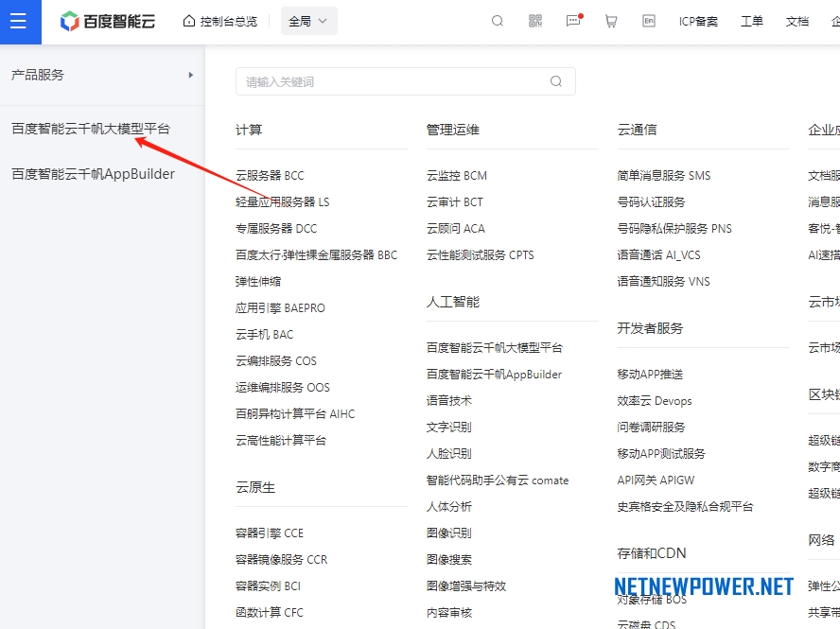Click the Baidu AI Cloud logo
Viewport: 840px width, 629px height.
[x=108, y=22]
